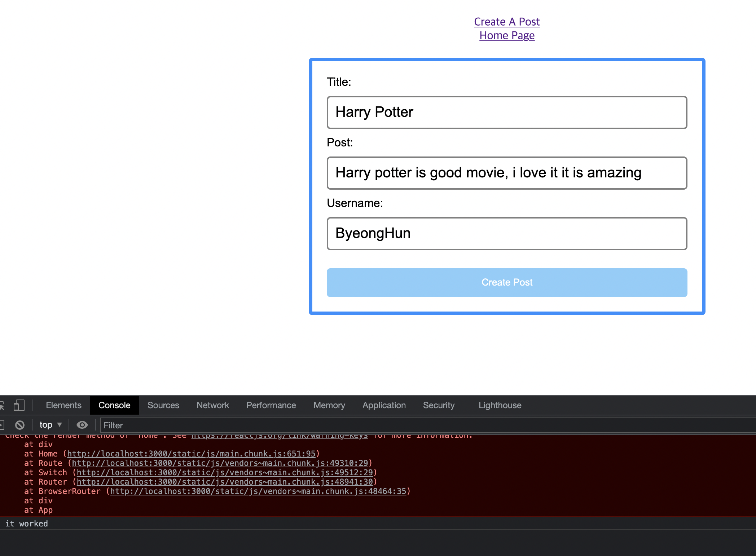Screen dimensions: 756x556
Task: Create live expression with eye icon
Action: pos(82,425)
